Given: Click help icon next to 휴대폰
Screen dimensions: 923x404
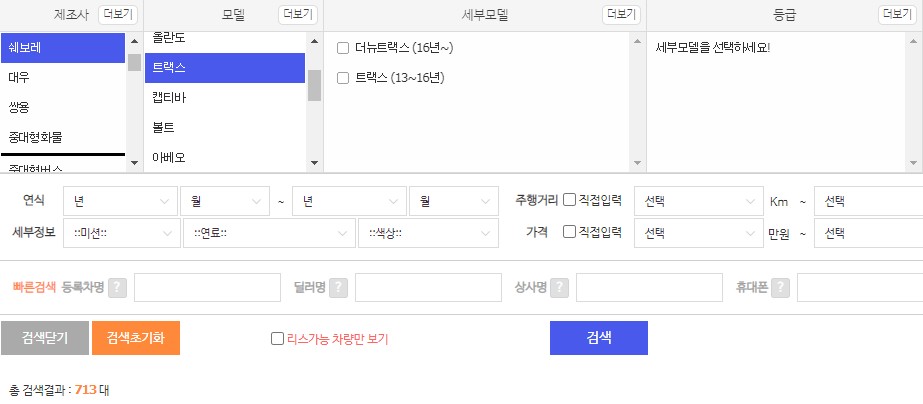Looking at the screenshot, I should click(780, 288).
